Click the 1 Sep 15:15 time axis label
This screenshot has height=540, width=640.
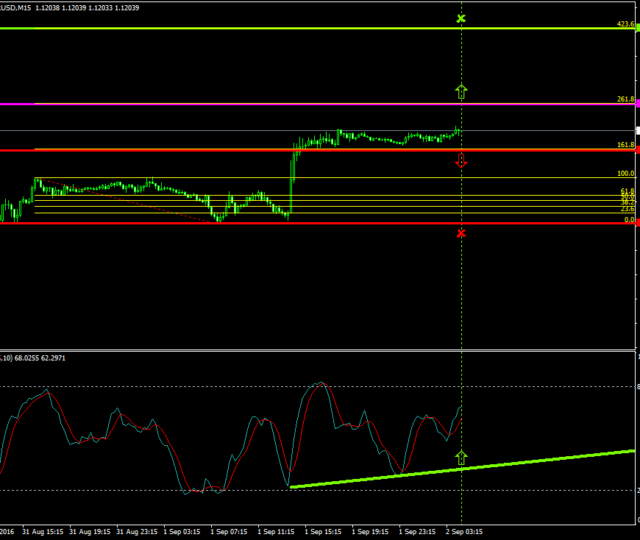click(322, 533)
